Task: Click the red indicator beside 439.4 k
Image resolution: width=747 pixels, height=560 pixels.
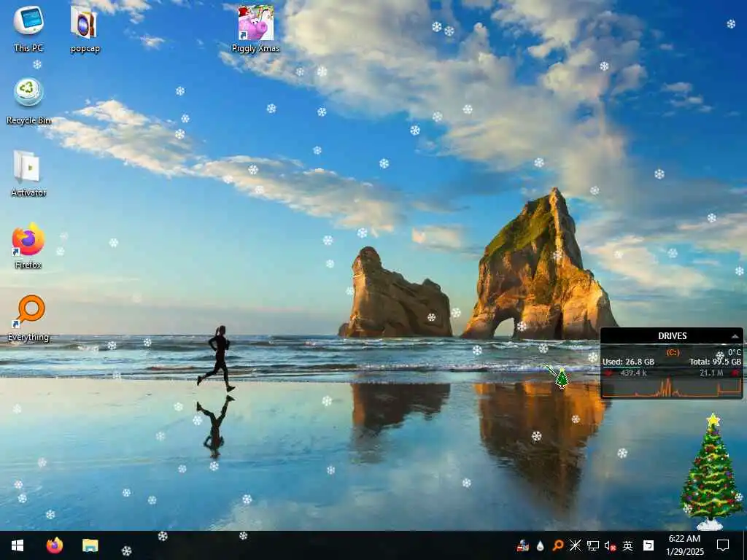Action: pyautogui.click(x=608, y=373)
